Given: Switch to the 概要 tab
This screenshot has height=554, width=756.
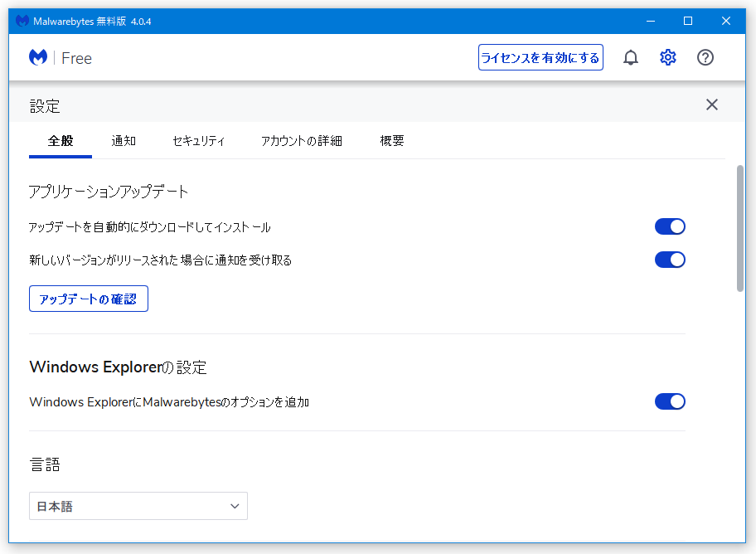Looking at the screenshot, I should click(x=391, y=141).
